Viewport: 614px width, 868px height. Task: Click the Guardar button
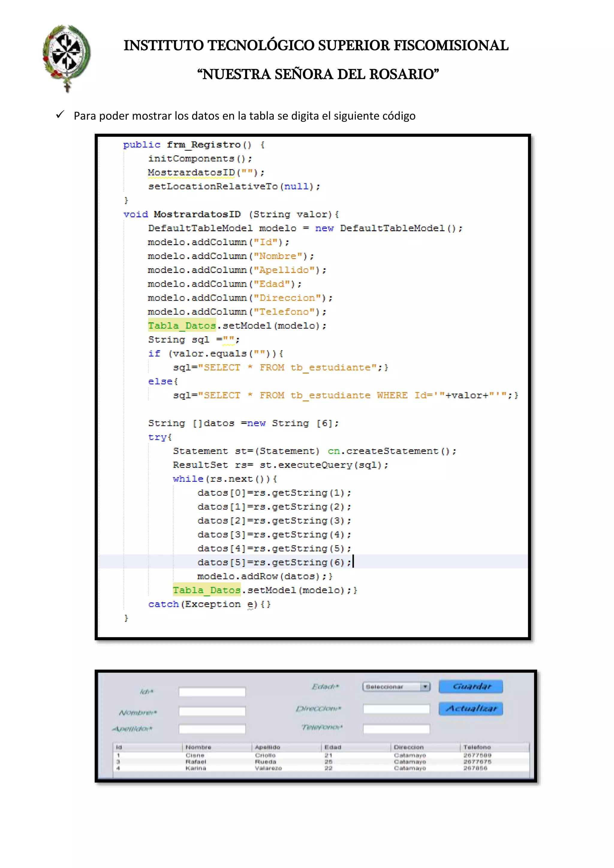click(x=471, y=687)
